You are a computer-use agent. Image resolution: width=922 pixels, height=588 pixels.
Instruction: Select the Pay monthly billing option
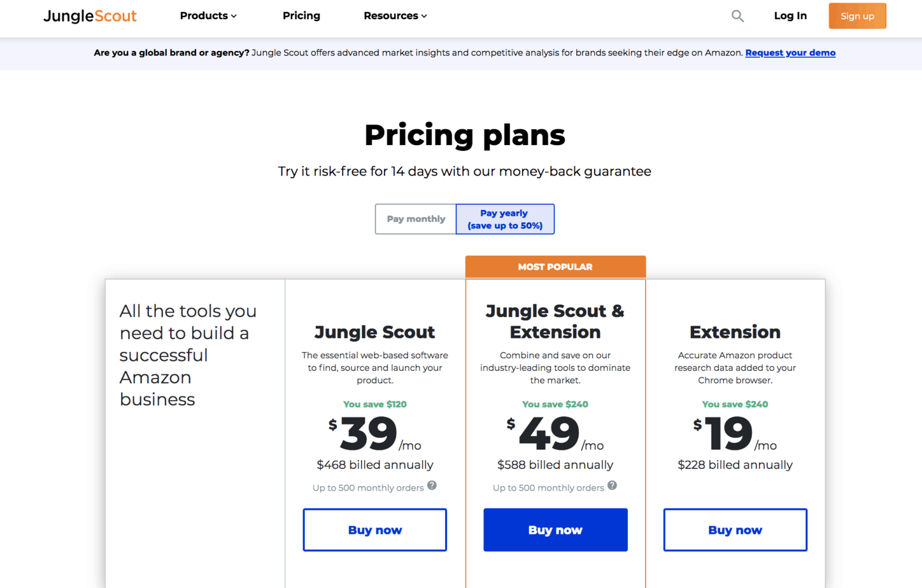click(416, 219)
